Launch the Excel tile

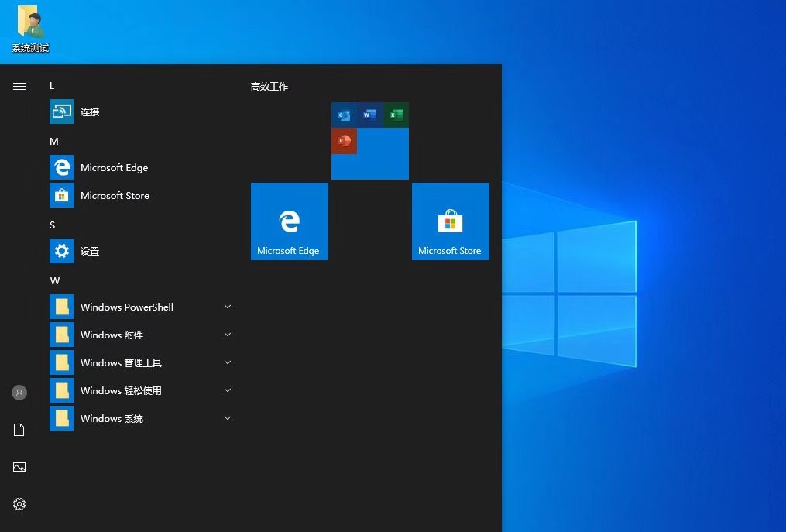(396, 115)
